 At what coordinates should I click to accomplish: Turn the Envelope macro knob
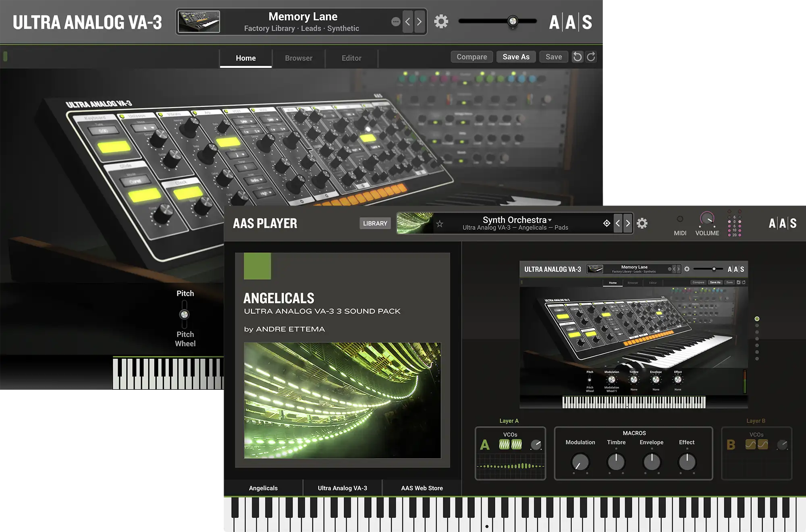[652, 462]
